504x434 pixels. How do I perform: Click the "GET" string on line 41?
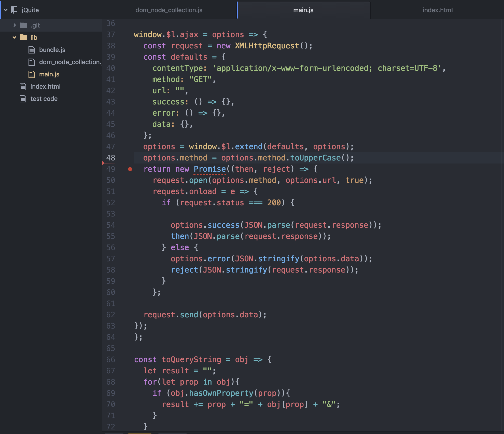200,79
